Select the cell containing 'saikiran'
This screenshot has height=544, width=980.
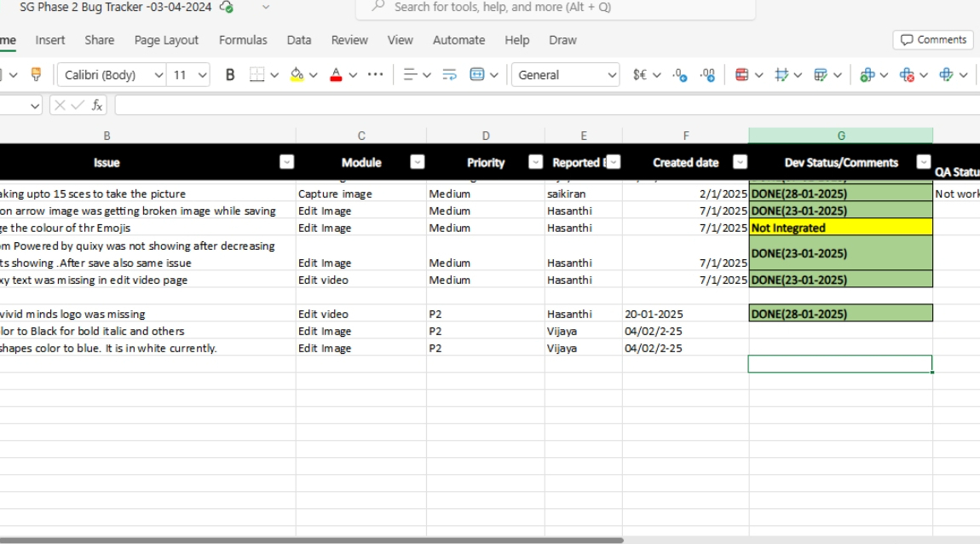(583, 194)
